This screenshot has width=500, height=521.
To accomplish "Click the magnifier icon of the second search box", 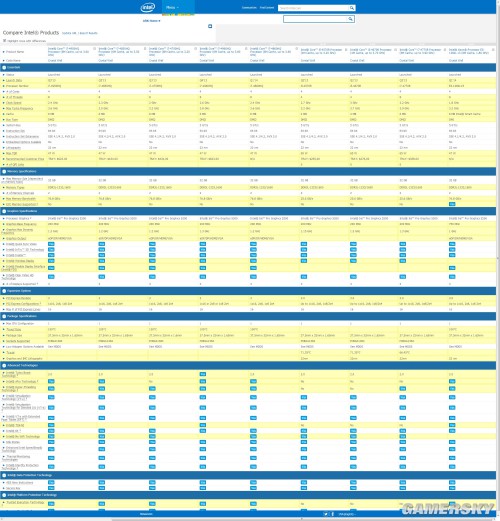I will tap(350, 19).
